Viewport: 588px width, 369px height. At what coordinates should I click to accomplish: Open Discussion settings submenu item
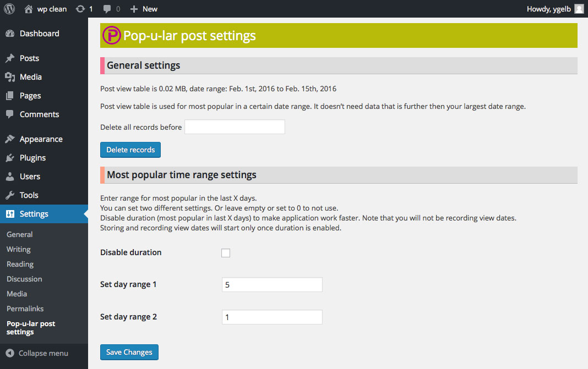(24, 279)
